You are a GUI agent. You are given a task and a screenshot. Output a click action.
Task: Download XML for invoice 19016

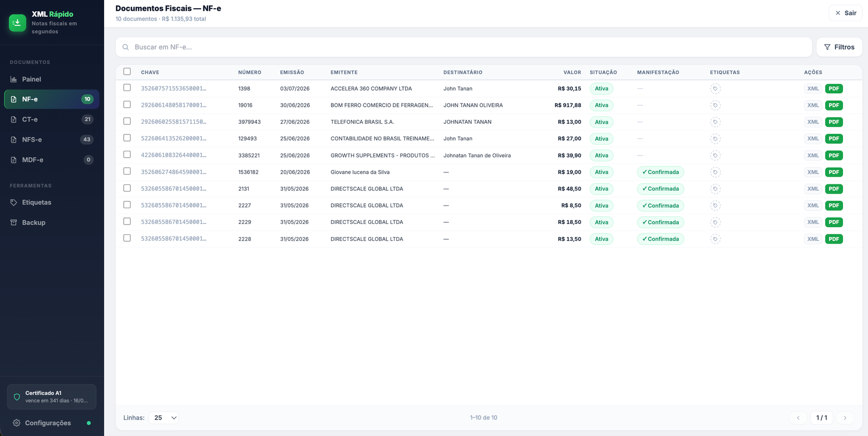click(x=813, y=105)
